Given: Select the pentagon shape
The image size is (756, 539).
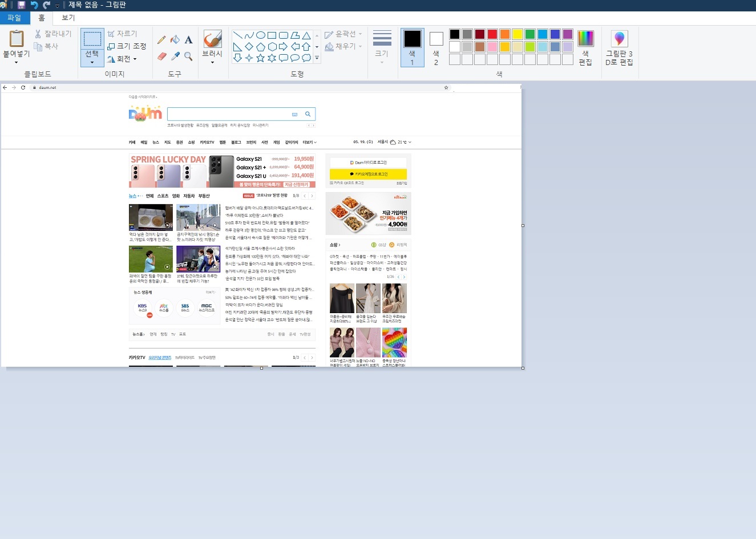Looking at the screenshot, I should click(x=261, y=47).
